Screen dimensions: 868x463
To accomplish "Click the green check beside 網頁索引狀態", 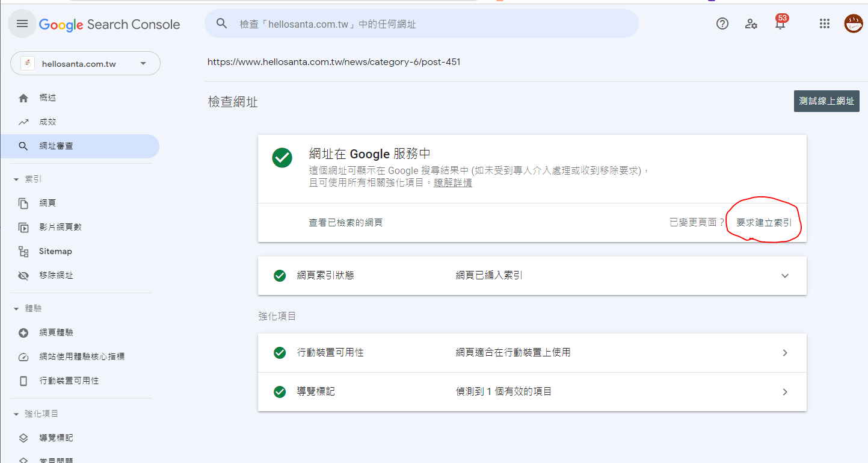I will tap(280, 276).
